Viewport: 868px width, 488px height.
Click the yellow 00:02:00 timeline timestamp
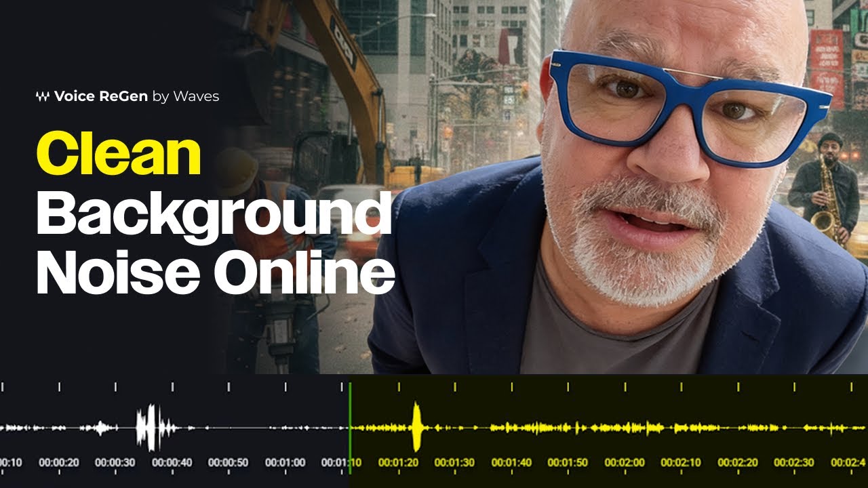[625, 463]
